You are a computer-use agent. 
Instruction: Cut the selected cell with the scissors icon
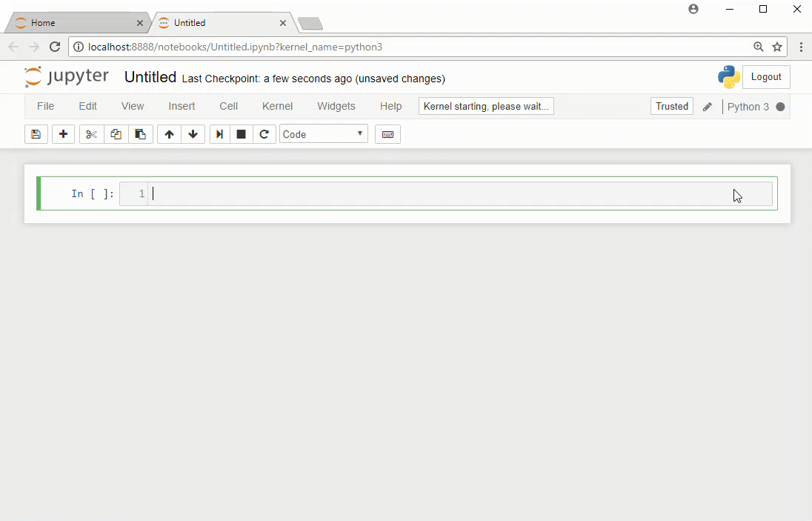pos(90,134)
